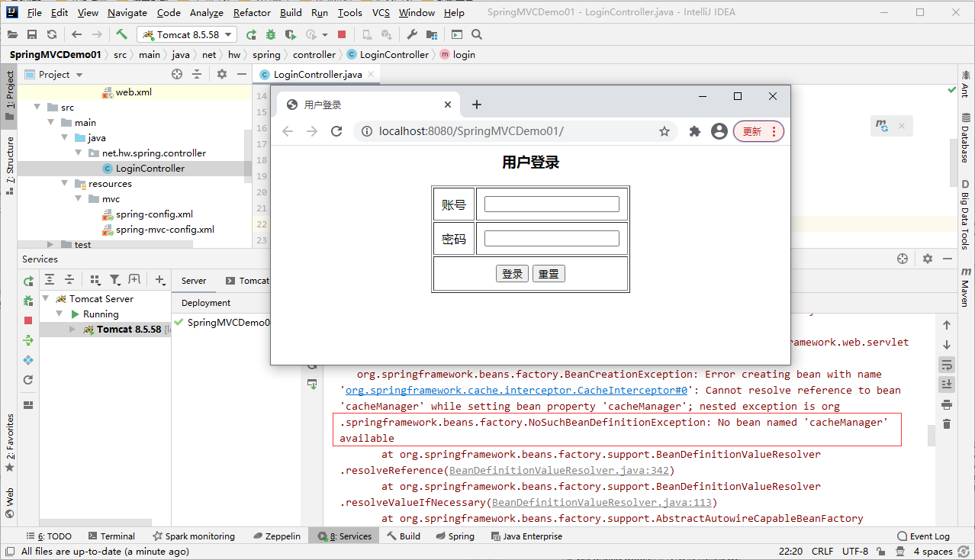The width and height of the screenshot is (975, 560).
Task: Select spring-mvc-config.xml in the project tree
Action: (165, 230)
